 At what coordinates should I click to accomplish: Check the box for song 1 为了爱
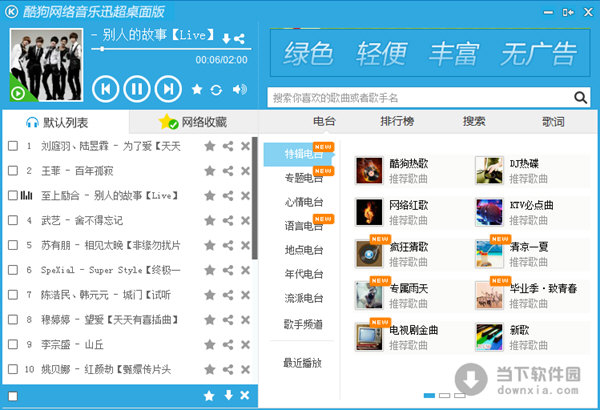[x=13, y=146]
